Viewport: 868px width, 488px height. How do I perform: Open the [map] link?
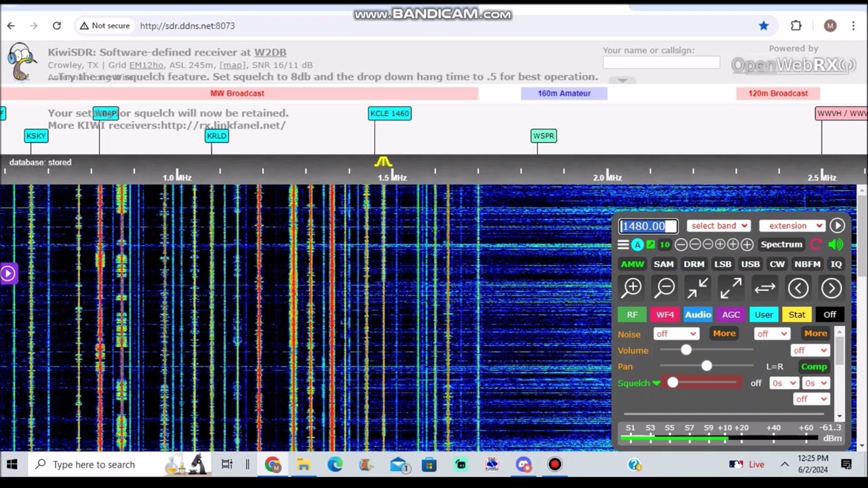pyautogui.click(x=233, y=65)
